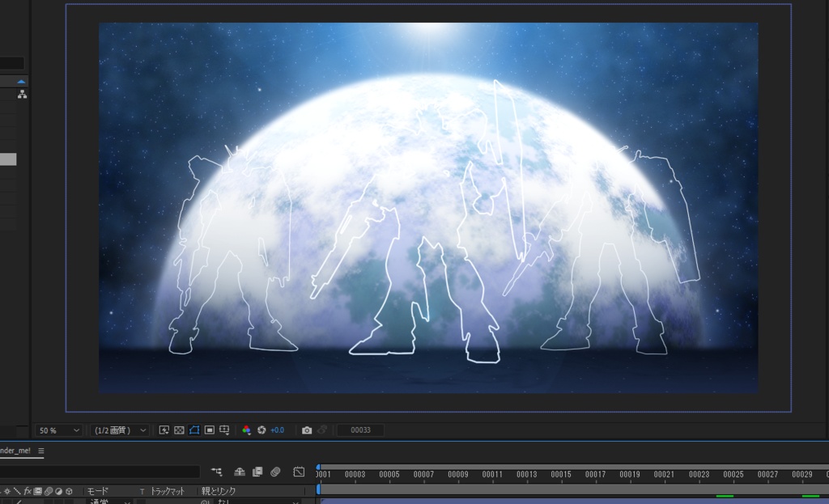Toggle the transparency grid in viewer

pyautogui.click(x=179, y=430)
